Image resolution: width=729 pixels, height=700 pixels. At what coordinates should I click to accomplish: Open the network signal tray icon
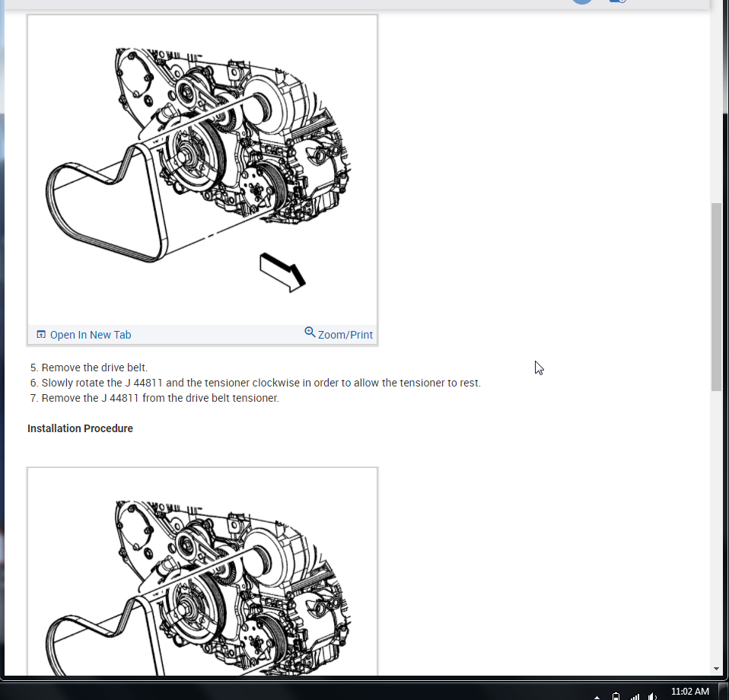[x=635, y=696]
